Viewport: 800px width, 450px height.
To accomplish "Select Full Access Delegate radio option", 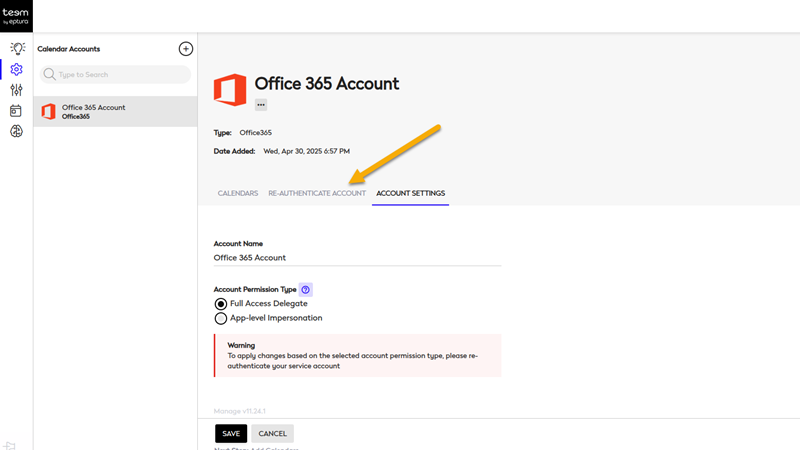I will tap(221, 304).
